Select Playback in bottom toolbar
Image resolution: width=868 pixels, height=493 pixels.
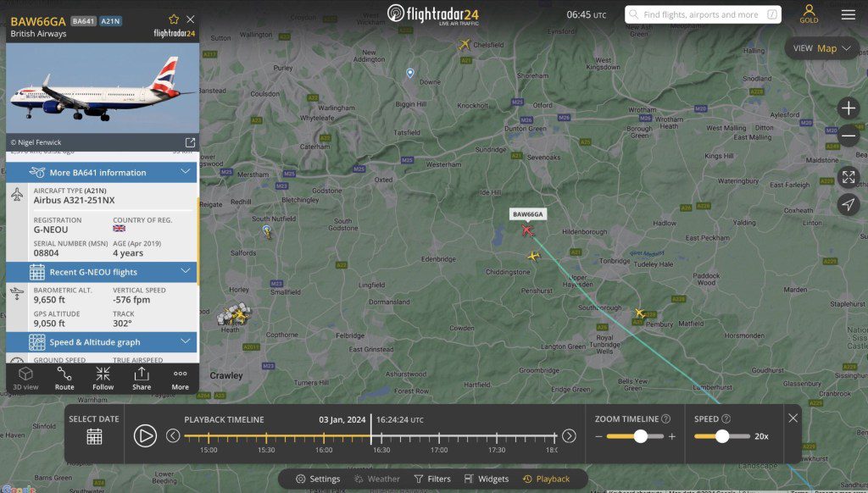[546, 479]
